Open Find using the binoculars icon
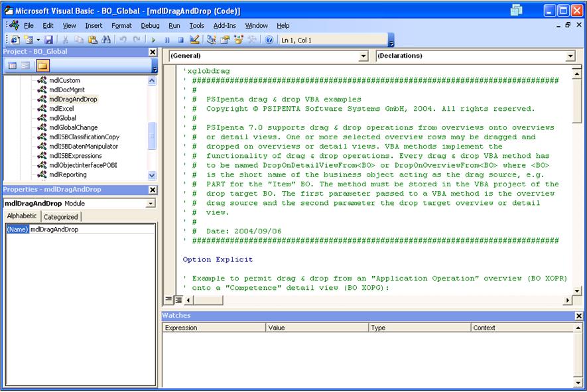The image size is (587, 392). click(106, 40)
